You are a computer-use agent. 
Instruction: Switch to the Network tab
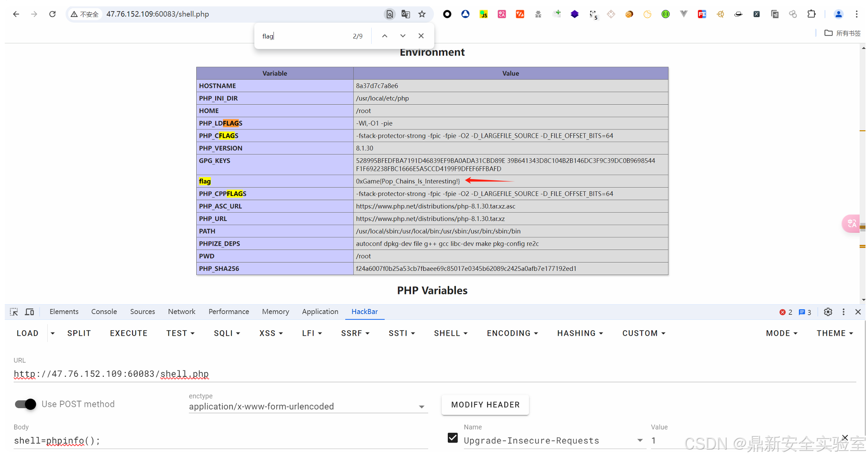click(181, 311)
